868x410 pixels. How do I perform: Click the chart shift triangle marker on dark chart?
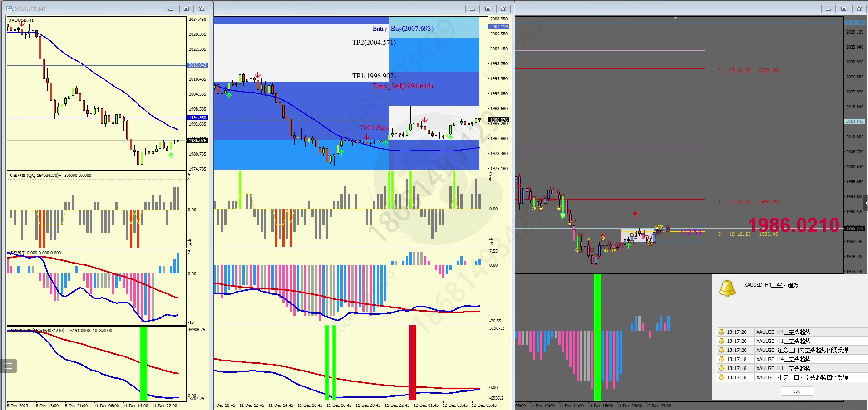pyautogui.click(x=676, y=18)
